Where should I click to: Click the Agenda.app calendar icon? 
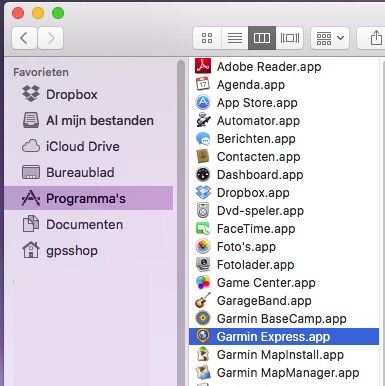coord(203,84)
